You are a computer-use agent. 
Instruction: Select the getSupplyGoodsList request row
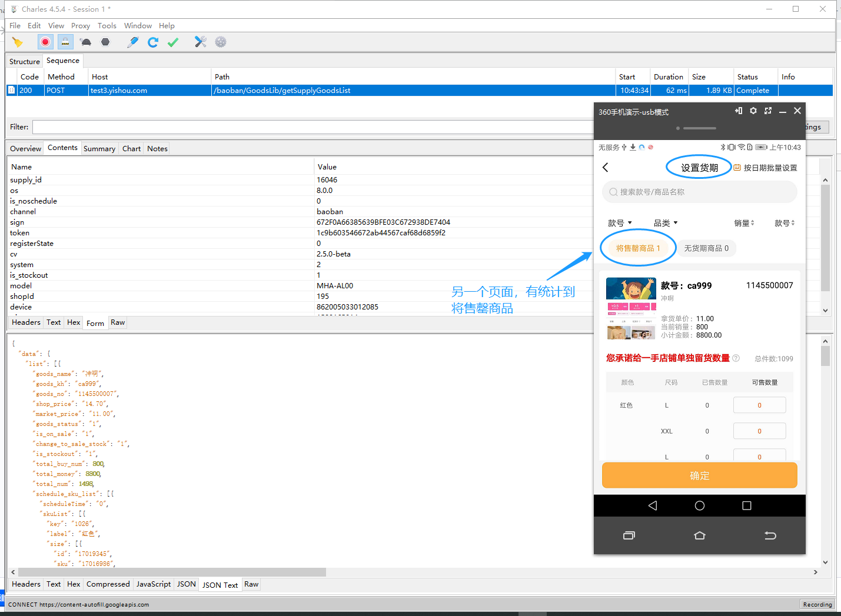click(419, 91)
